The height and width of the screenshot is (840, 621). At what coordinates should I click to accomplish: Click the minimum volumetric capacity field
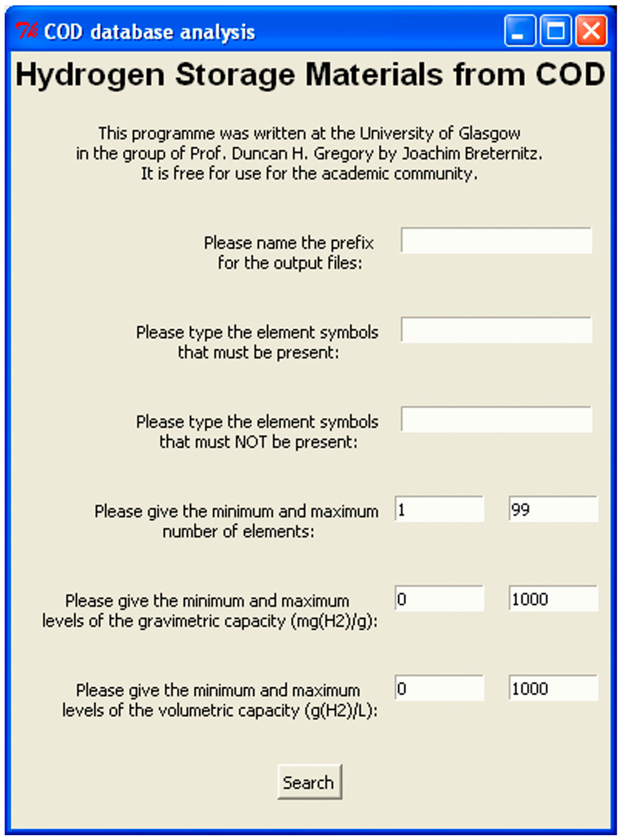coord(439,689)
